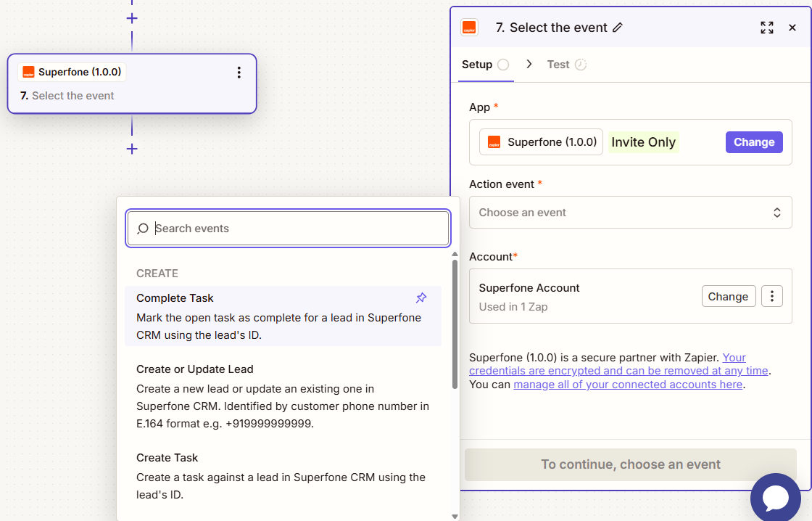Open the Choose an event dropdown
The height and width of the screenshot is (521, 812).
point(630,213)
